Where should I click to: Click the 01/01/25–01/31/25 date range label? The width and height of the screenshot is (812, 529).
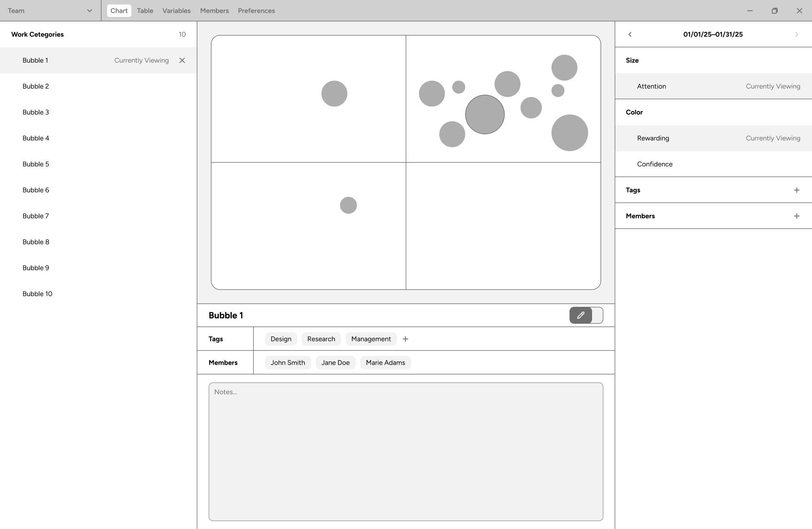tap(713, 34)
